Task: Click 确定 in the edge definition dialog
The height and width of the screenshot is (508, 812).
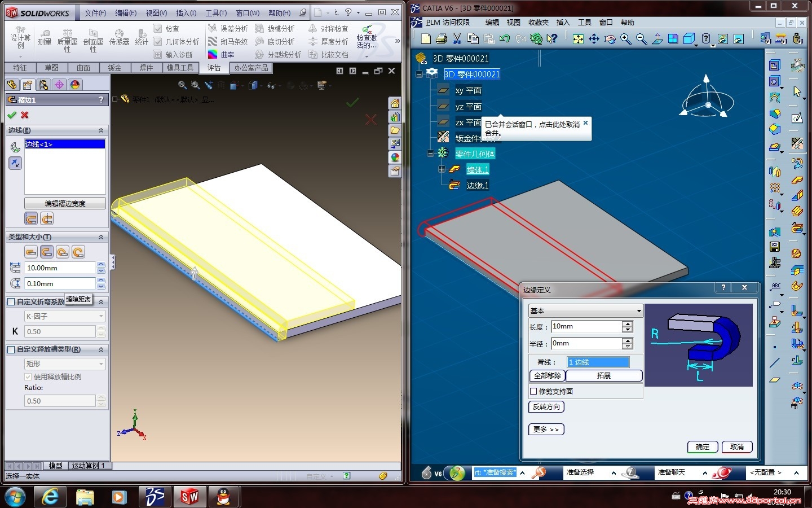Action: (x=703, y=447)
